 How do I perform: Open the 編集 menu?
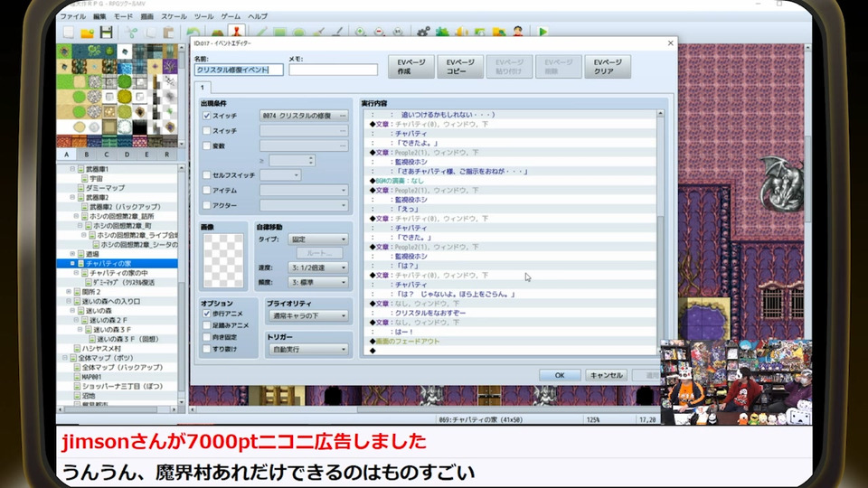pyautogui.click(x=99, y=16)
